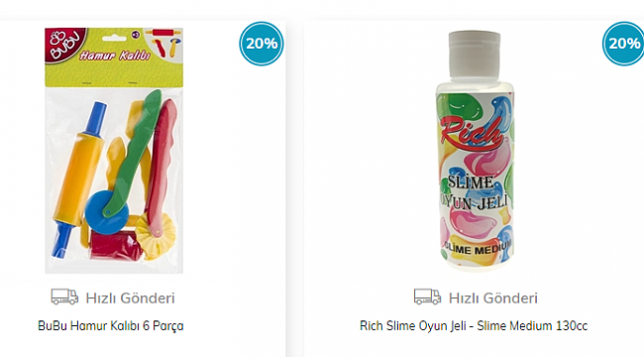Click the BuBu brand logo on the package
Screen dimensions: 644x357
64,45
